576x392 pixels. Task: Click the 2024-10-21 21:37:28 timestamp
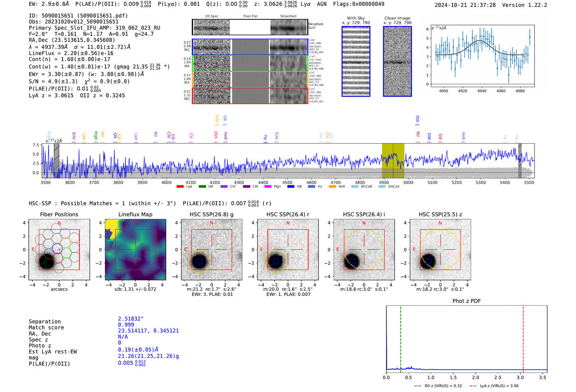tap(465, 5)
